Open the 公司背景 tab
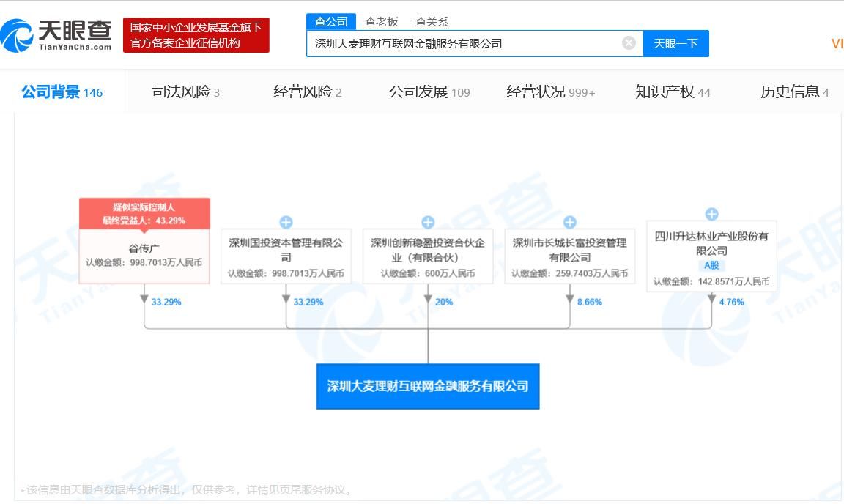 (x=62, y=92)
